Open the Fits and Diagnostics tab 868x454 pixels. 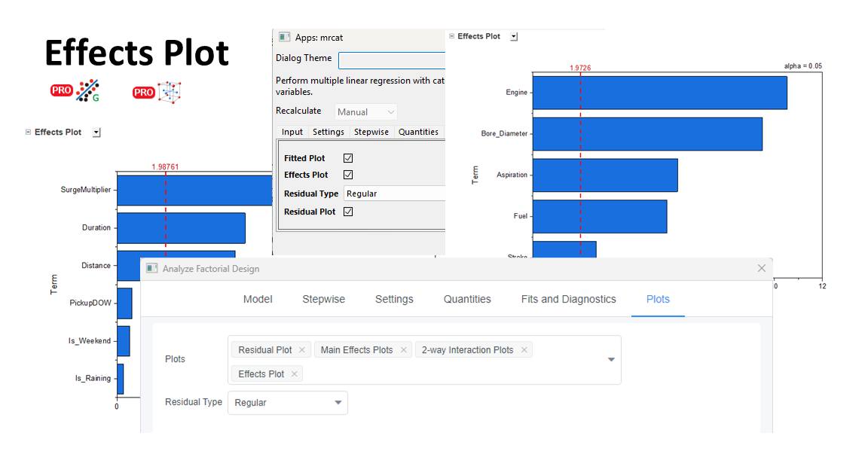pyautogui.click(x=569, y=299)
